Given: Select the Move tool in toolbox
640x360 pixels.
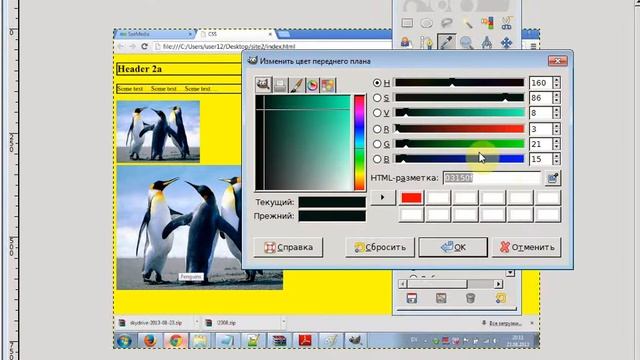Looking at the screenshot, I should [507, 42].
